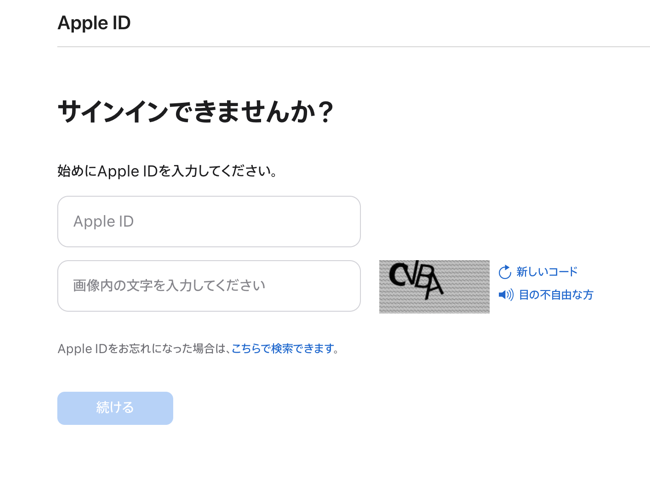Click the 画像内の文字を入力してください field
Screen dimensions: 650x490
click(208, 286)
